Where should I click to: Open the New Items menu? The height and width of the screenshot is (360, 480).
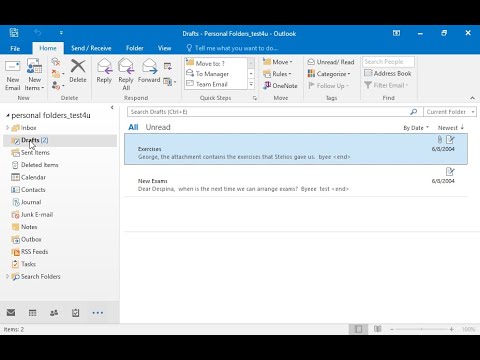[x=34, y=75]
